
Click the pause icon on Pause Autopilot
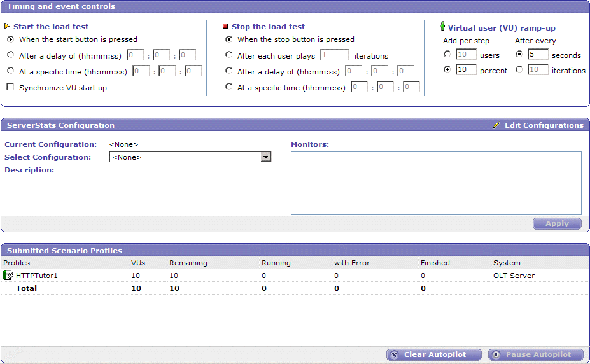496,354
